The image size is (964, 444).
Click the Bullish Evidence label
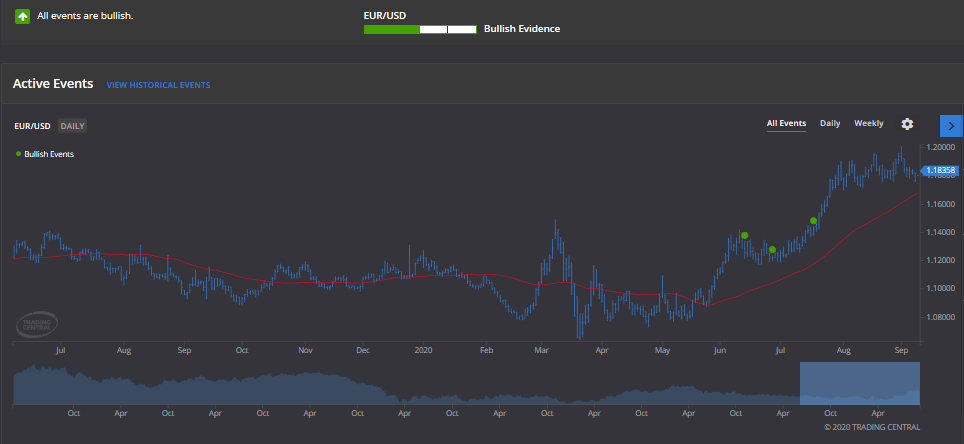(x=522, y=29)
